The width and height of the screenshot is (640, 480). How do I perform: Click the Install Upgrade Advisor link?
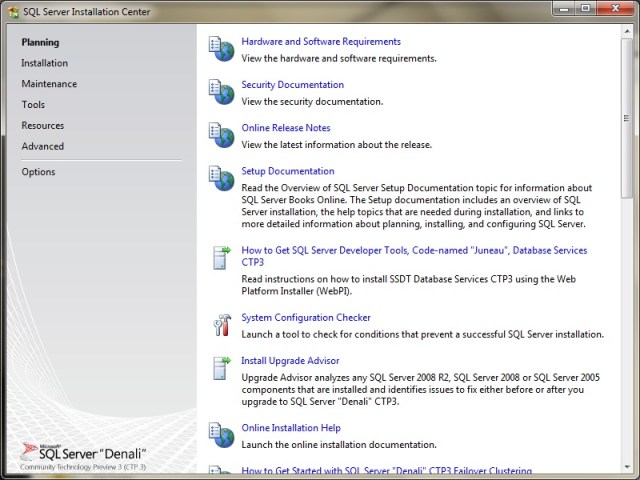point(290,361)
